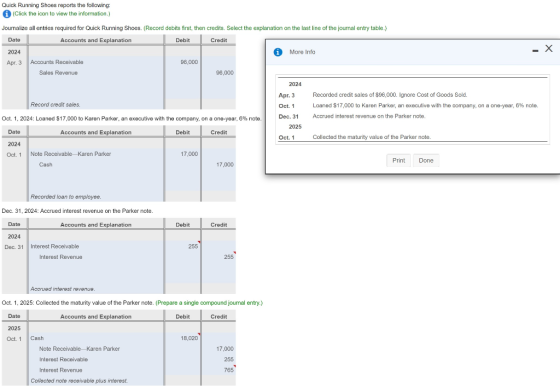Click the Interest Revenue credit 255 field in Dec. 31 entry
The image size is (560, 387).
(219, 257)
